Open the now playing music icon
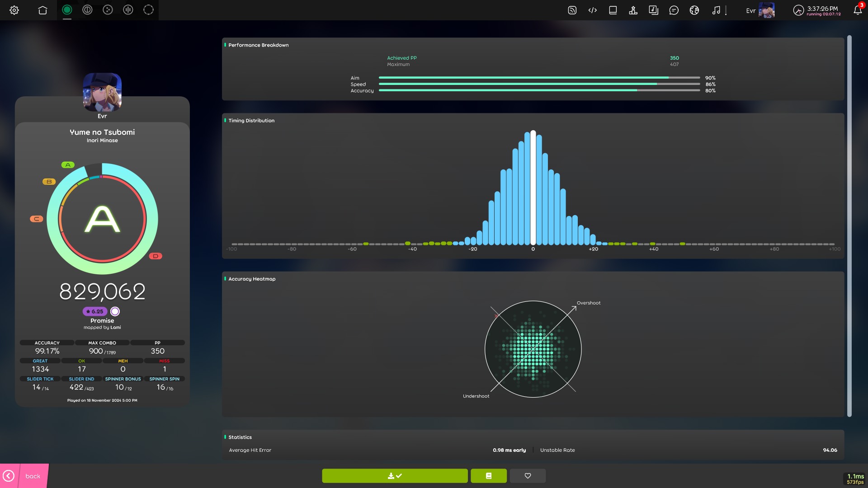The width and height of the screenshot is (868, 488). click(716, 10)
